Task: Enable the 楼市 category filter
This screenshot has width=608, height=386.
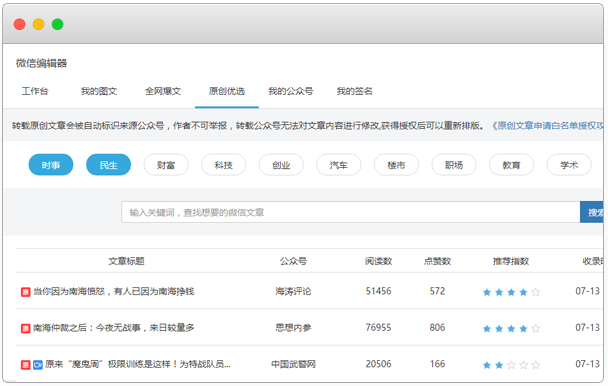Action: coord(396,165)
